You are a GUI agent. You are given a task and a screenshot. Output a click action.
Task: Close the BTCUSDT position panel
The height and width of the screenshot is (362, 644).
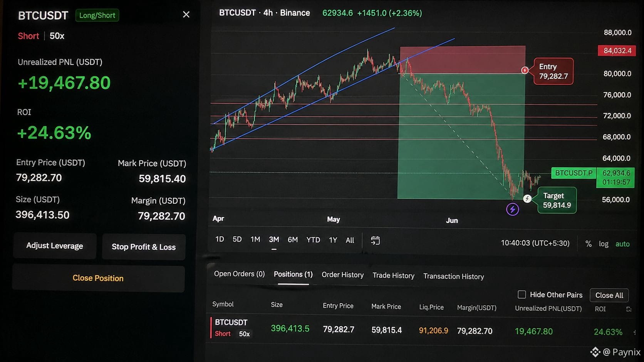coord(186,15)
